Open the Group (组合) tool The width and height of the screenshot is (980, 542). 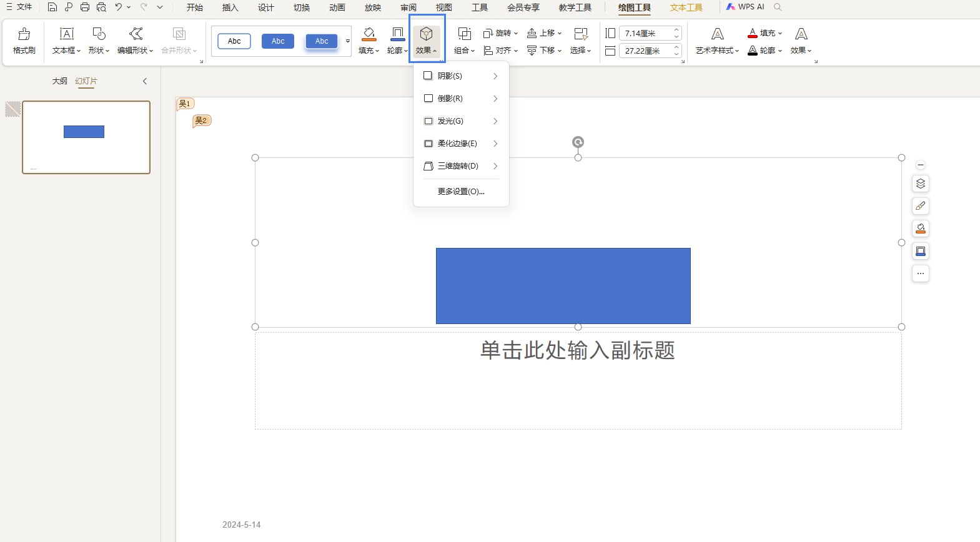(x=464, y=41)
